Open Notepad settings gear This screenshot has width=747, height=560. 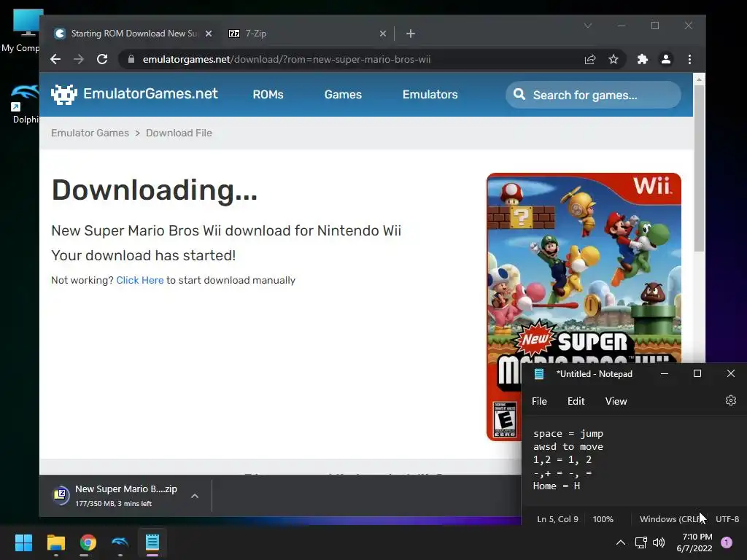coord(731,400)
